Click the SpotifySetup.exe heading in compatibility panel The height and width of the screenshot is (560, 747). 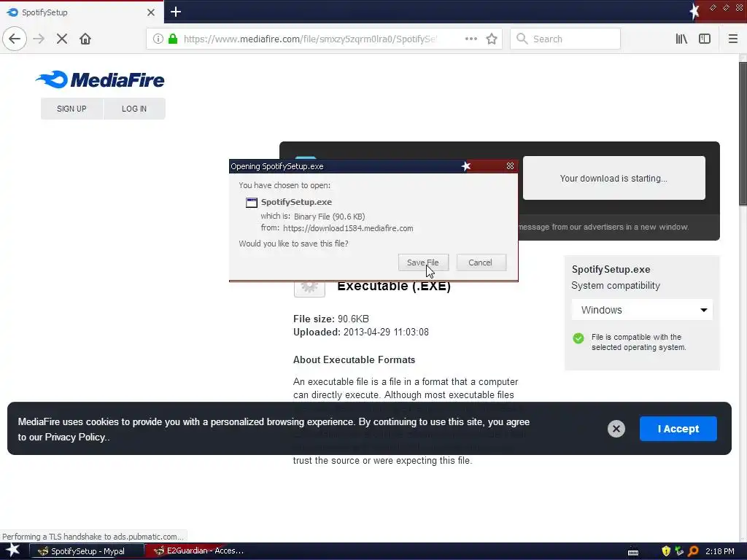coord(611,269)
